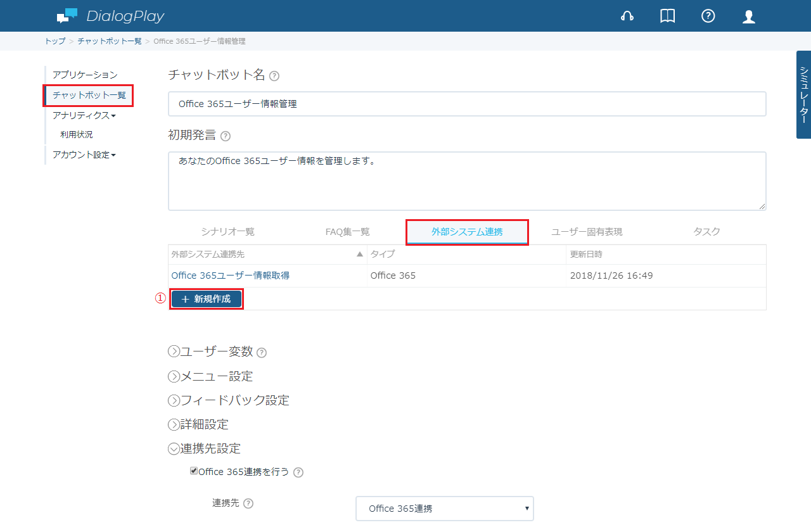Open the support headset icon

pos(627,16)
